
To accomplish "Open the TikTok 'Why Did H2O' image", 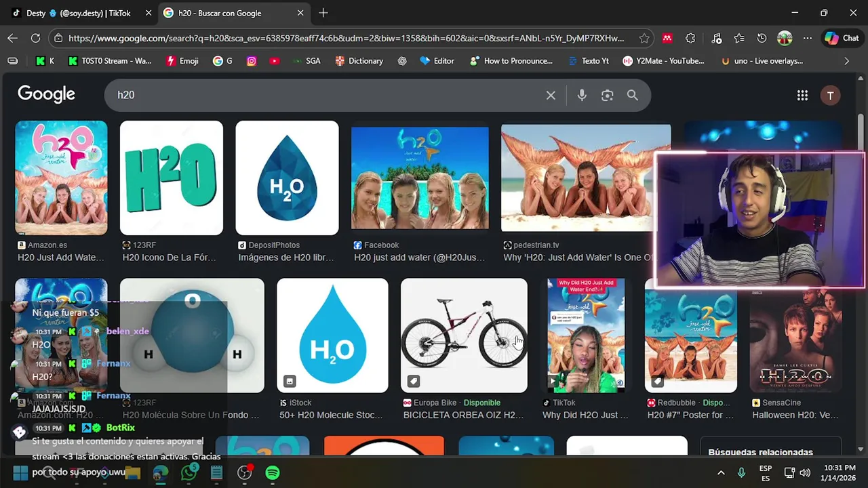I will click(586, 335).
